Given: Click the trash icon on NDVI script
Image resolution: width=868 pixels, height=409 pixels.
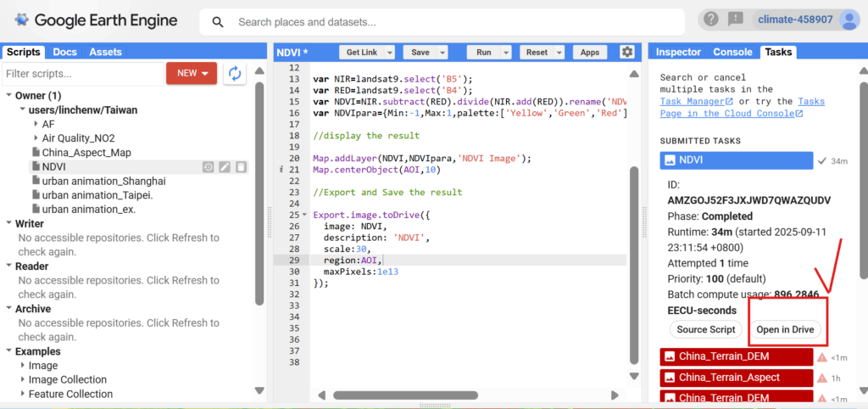Looking at the screenshot, I should (x=241, y=167).
